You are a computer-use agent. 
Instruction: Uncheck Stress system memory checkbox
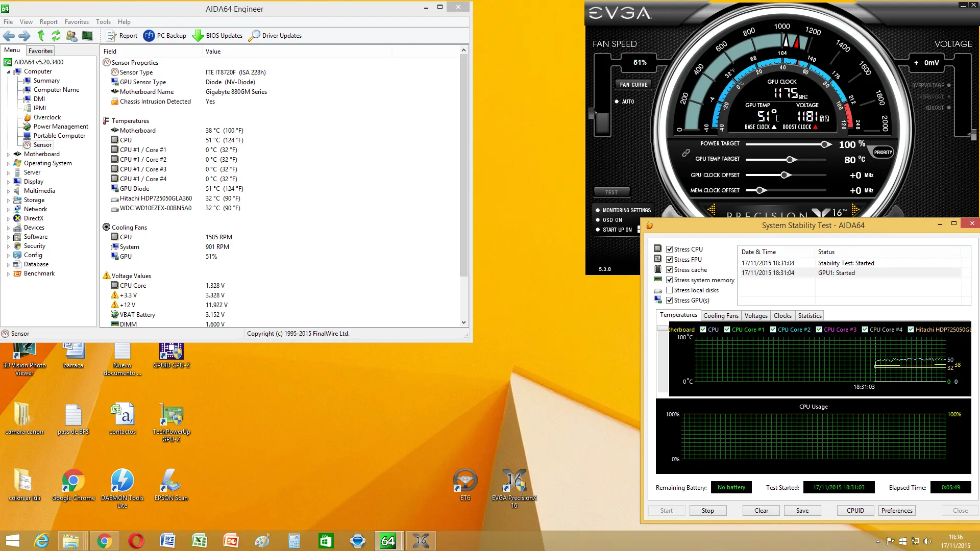click(669, 280)
